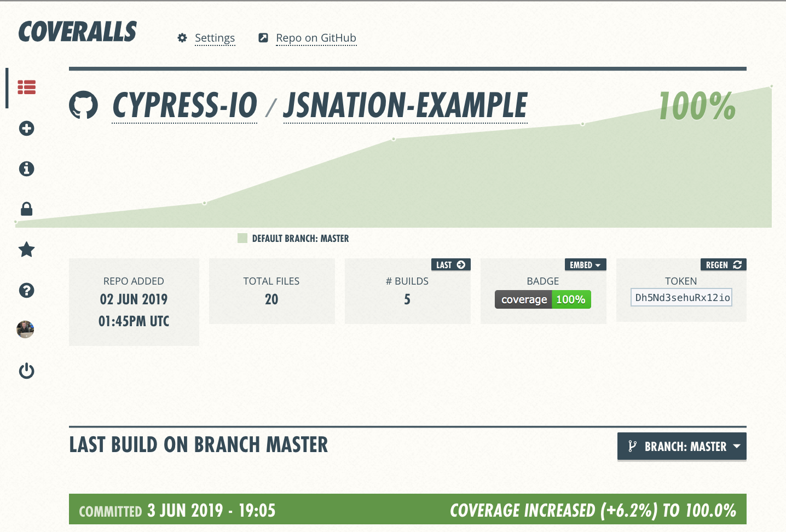Open the Settings link
The image size is (786, 532).
coord(215,38)
